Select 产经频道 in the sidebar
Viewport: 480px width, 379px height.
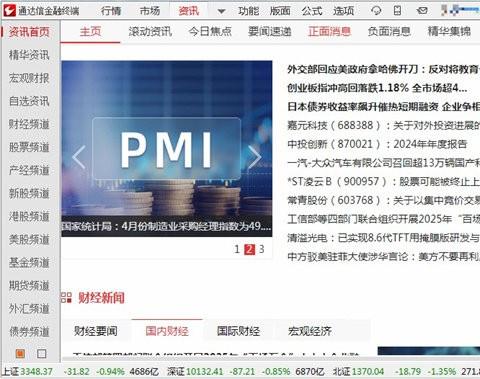click(x=29, y=170)
